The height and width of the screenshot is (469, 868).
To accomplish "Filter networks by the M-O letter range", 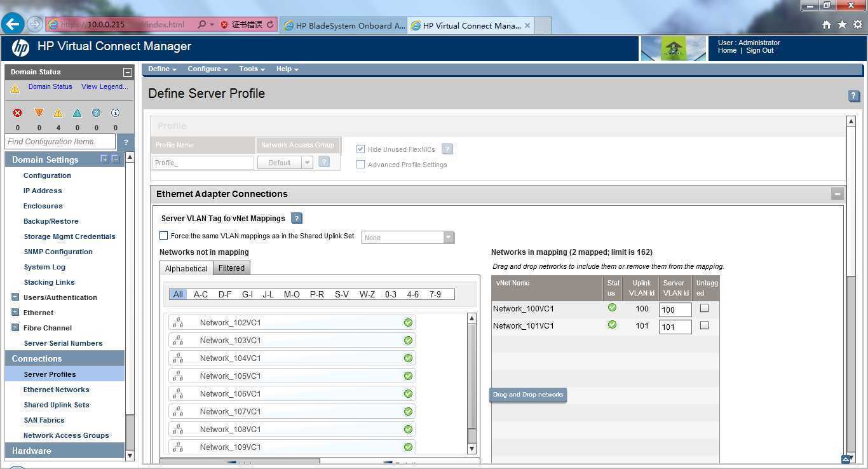I will coord(292,294).
